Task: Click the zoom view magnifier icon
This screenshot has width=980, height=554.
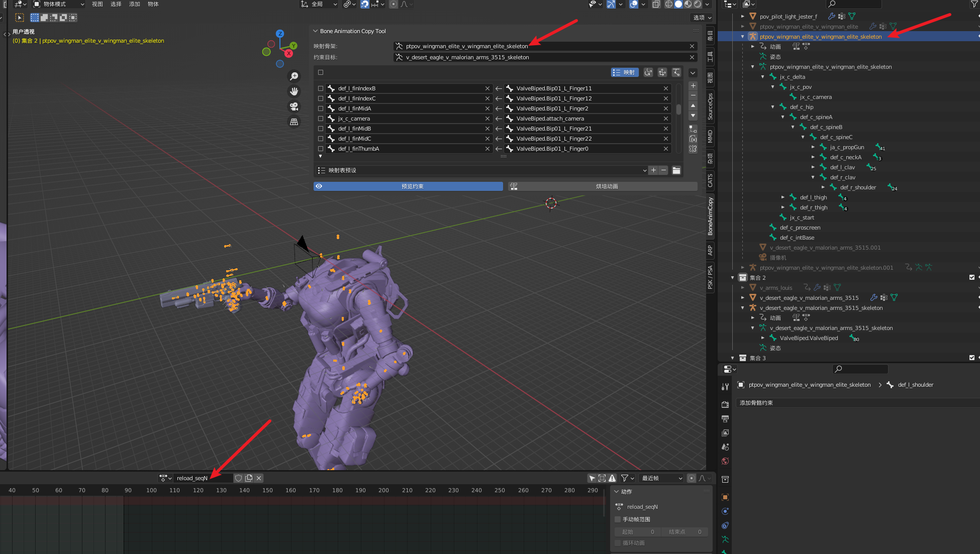Action: coord(294,76)
